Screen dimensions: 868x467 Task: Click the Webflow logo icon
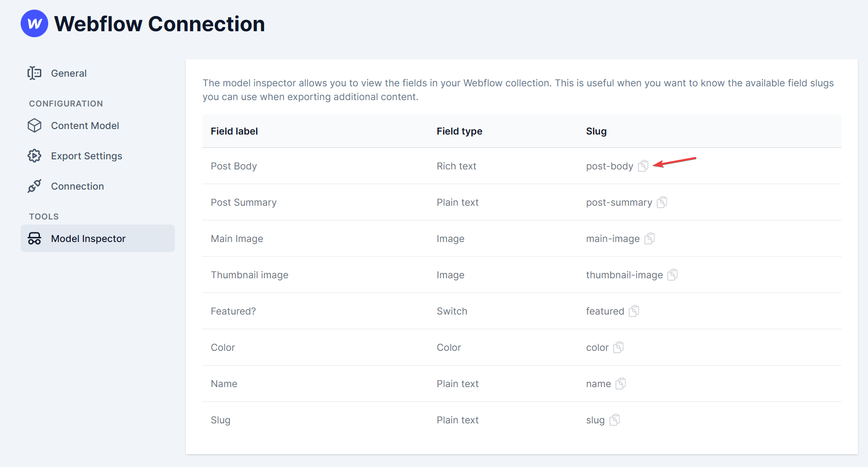click(34, 23)
